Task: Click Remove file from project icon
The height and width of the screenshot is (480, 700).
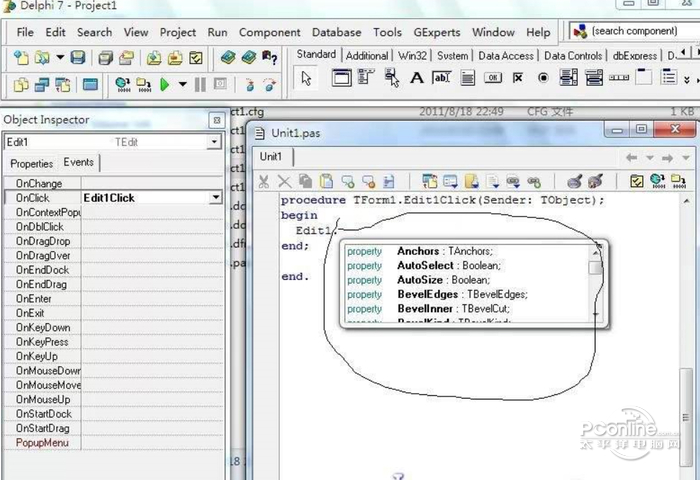Action: pyautogui.click(x=175, y=58)
